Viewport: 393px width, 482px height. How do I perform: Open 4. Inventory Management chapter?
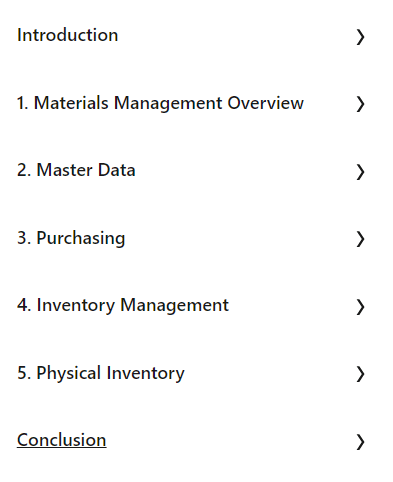point(123,305)
